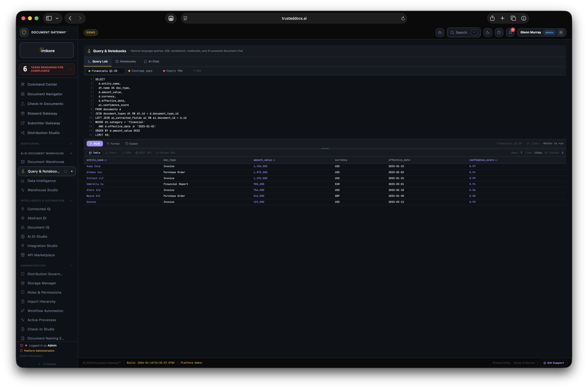This screenshot has height=389, width=588.
Task: Open Privacy Policy link
Action: coord(502,363)
